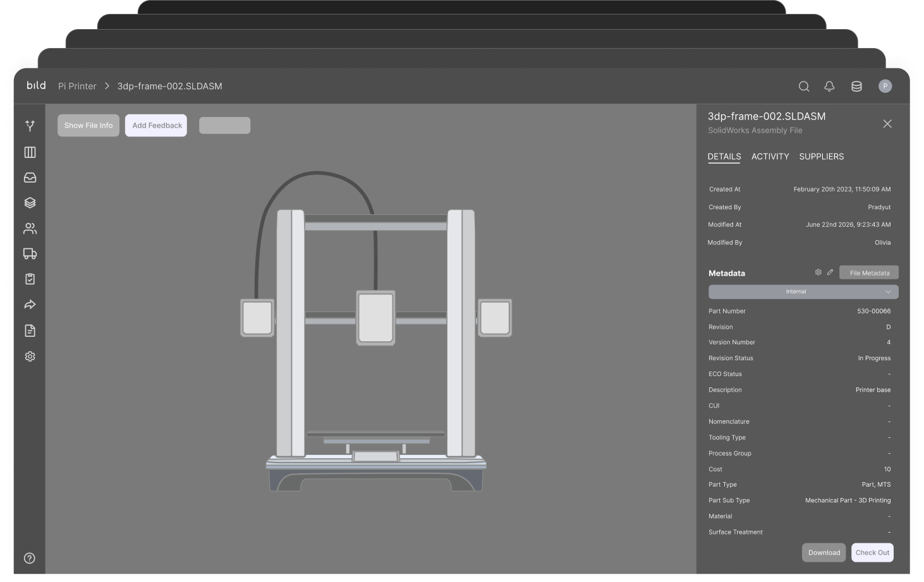Open the document icon in sidebar
Screen dimensions: 924x582
tap(30, 330)
